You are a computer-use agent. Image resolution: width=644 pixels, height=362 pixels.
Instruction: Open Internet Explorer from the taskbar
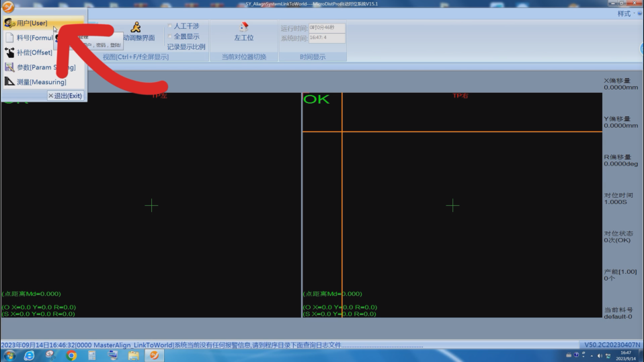point(29,355)
